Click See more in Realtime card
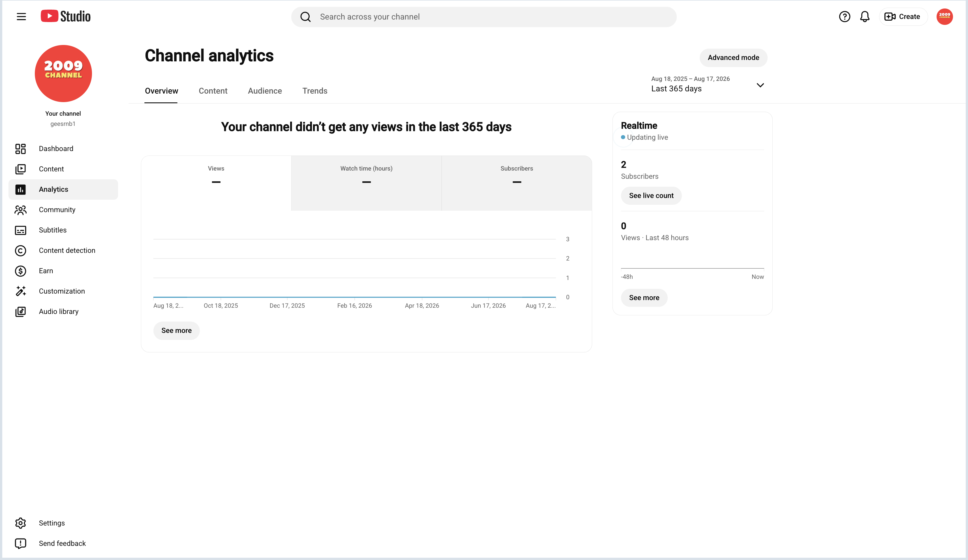The image size is (968, 560). tap(644, 298)
